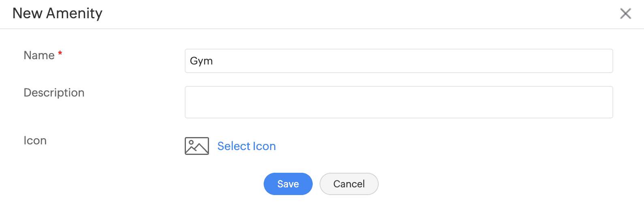The width and height of the screenshot is (644, 206).
Task: Save the new amenity
Action: coord(288,184)
